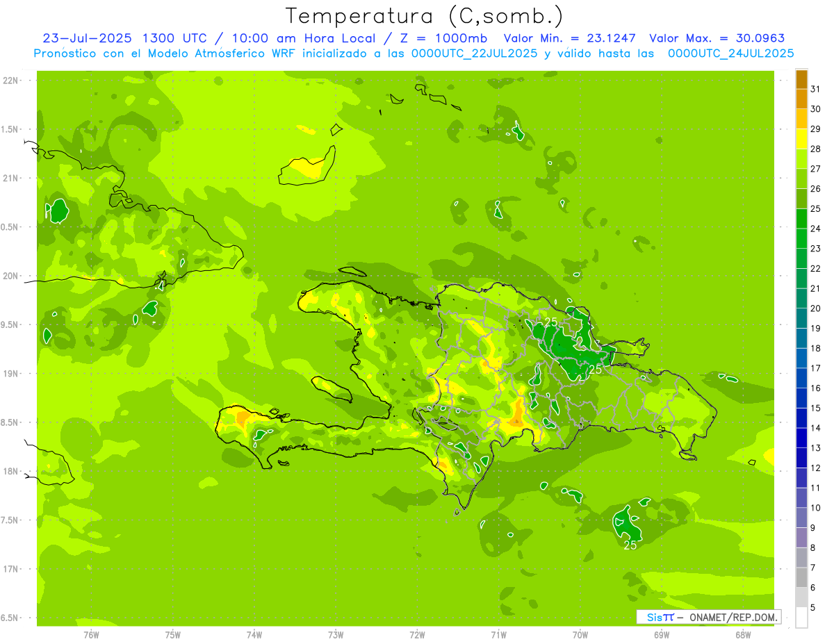Click the "17N" latitude label
This screenshot has width=834, height=644.
(11, 569)
